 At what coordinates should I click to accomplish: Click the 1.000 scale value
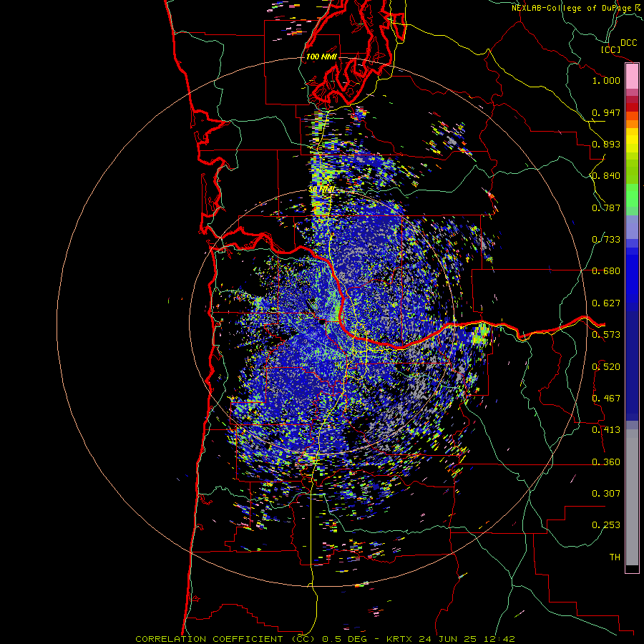coord(606,80)
